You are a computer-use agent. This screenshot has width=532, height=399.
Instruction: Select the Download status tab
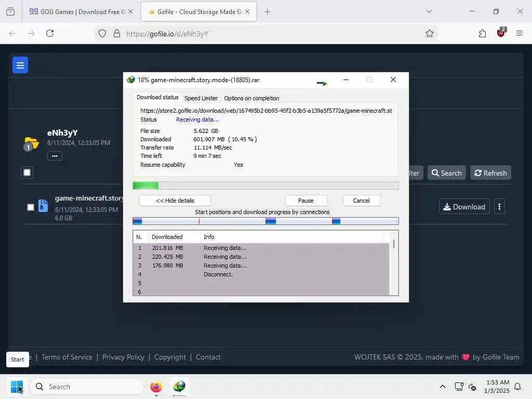pos(157,97)
